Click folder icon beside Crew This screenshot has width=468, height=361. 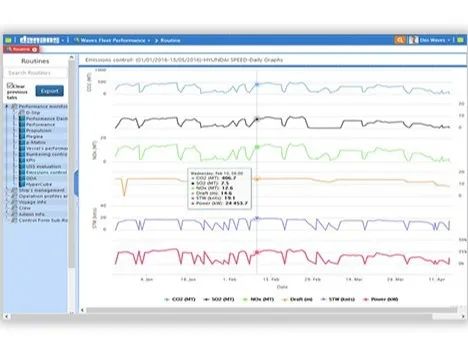pyautogui.click(x=14, y=208)
